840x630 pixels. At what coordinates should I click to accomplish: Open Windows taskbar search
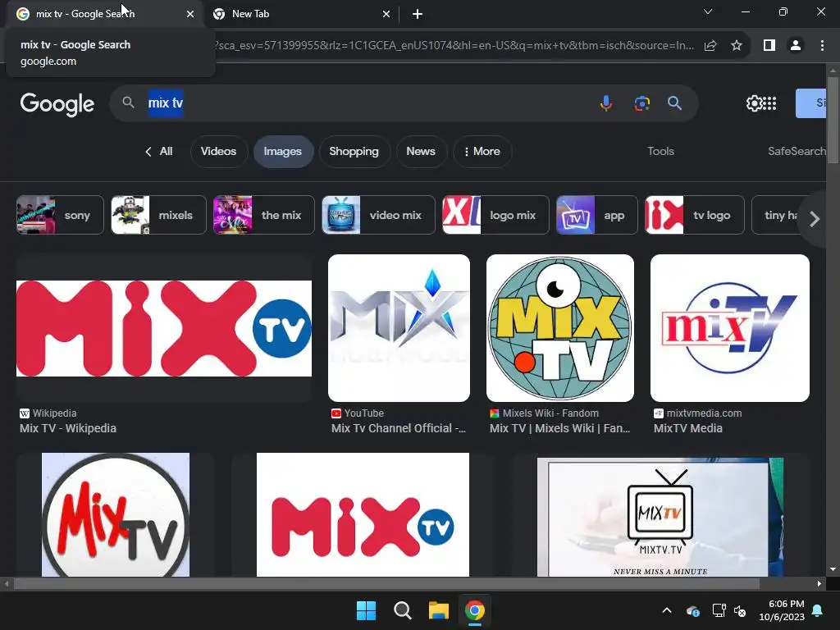(x=402, y=610)
